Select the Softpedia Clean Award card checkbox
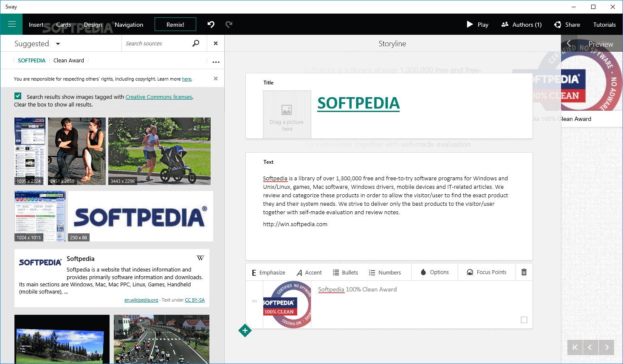The height and width of the screenshot is (364, 623). click(524, 320)
